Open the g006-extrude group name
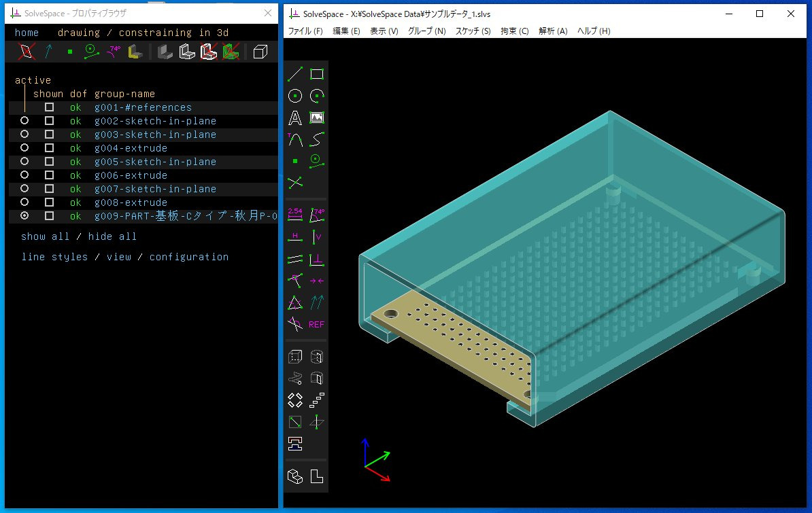The width and height of the screenshot is (812, 513). coord(131,175)
